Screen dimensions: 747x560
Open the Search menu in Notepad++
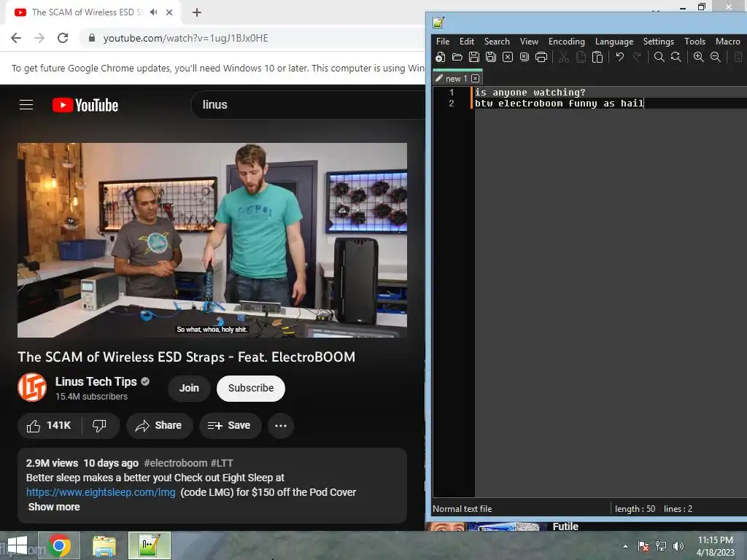pos(497,42)
